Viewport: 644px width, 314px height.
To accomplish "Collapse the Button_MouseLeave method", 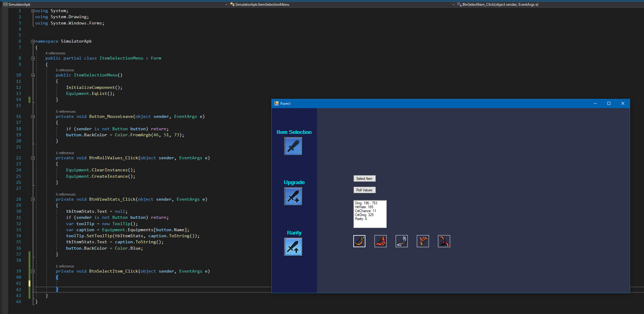I will click(33, 117).
